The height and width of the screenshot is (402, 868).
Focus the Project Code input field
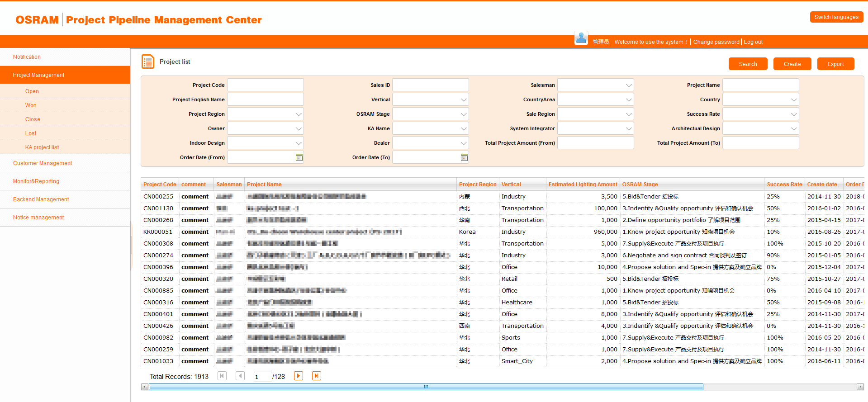(266, 85)
